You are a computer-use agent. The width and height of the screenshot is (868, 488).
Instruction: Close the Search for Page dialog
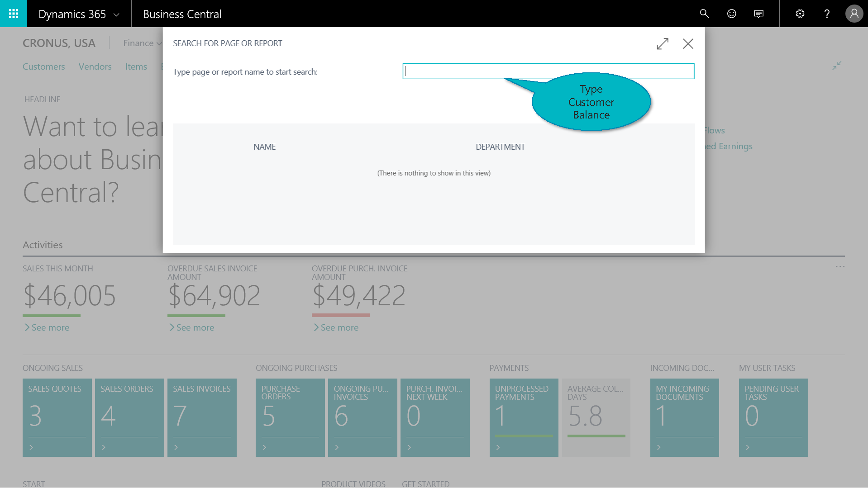[688, 44]
